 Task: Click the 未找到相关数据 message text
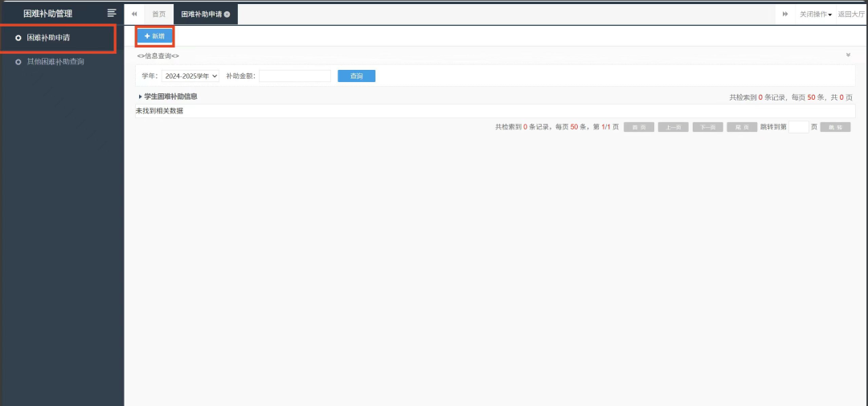coord(159,111)
